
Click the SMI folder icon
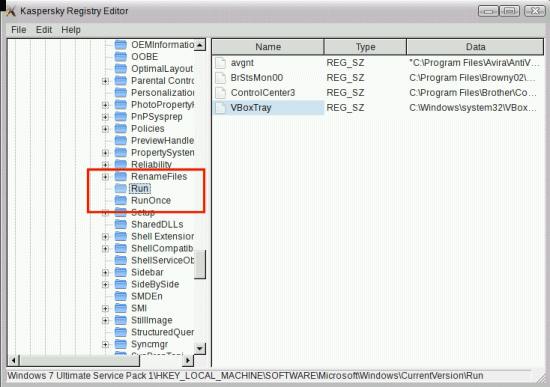click(x=121, y=308)
